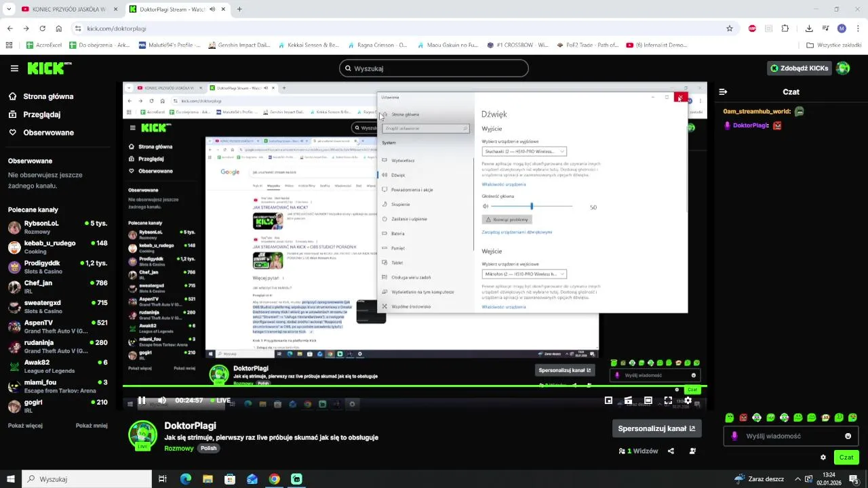Image resolution: width=868 pixels, height=488 pixels.
Task: Click the viewers count 1 Widzów
Action: point(638,451)
